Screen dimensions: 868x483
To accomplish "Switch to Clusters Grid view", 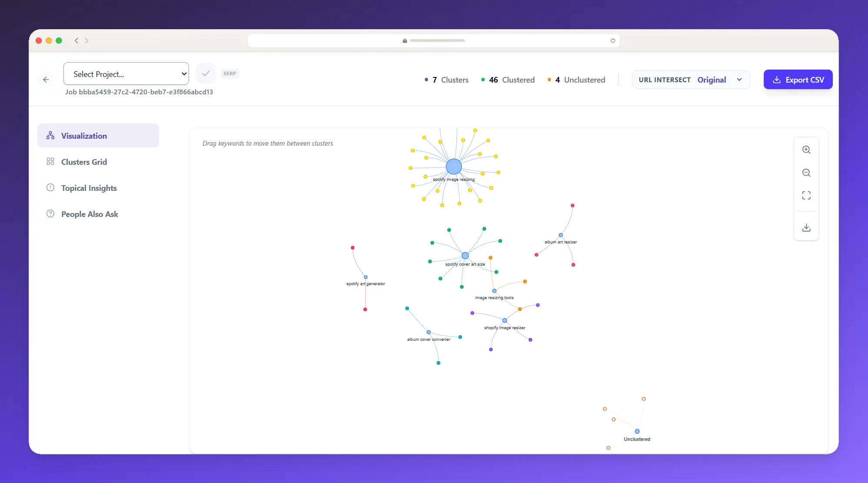I will click(98, 162).
